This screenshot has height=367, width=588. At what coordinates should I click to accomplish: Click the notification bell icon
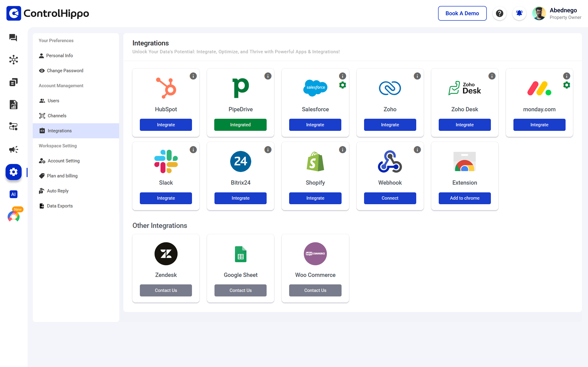[519, 13]
